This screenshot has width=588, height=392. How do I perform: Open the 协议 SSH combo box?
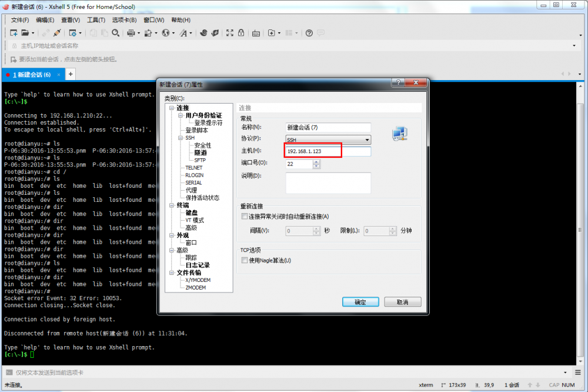pos(328,139)
